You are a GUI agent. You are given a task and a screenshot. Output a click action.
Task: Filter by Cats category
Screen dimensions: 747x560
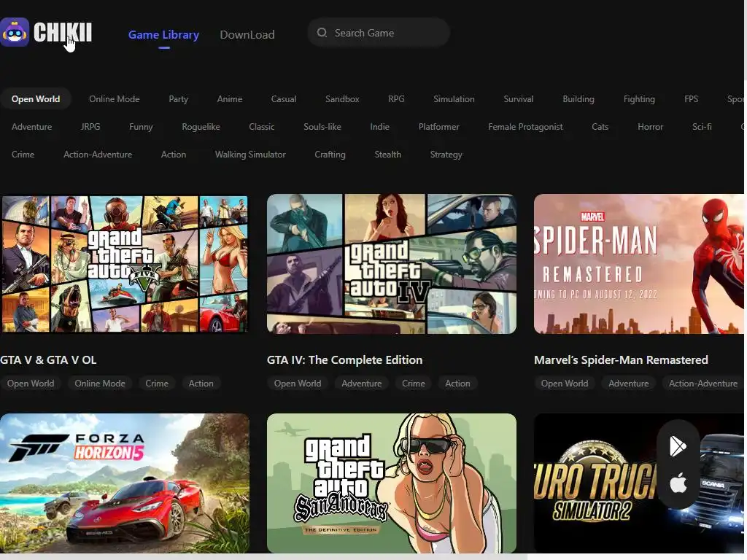600,127
